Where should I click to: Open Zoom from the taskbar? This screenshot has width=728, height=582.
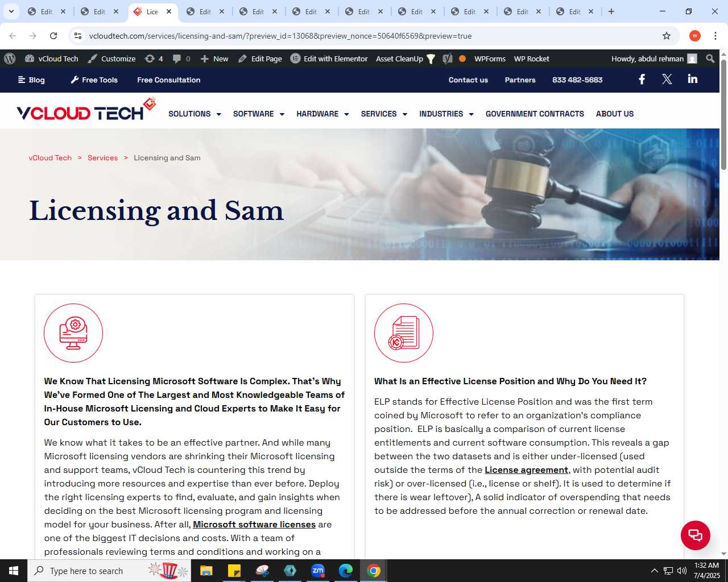point(318,571)
